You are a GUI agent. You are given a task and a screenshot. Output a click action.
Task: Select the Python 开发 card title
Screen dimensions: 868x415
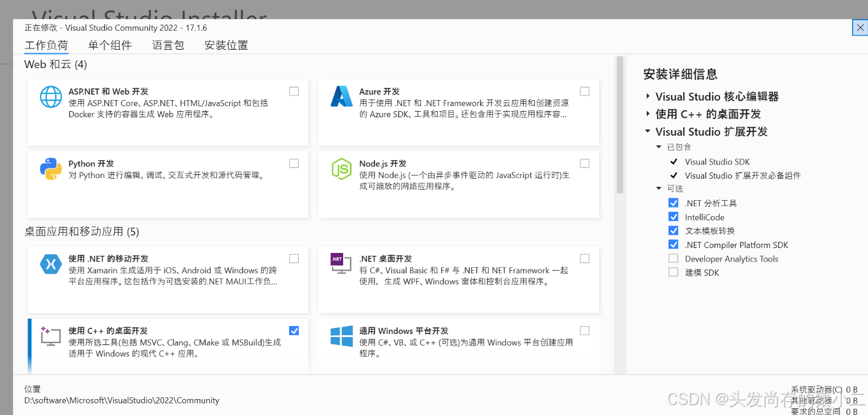coord(91,164)
